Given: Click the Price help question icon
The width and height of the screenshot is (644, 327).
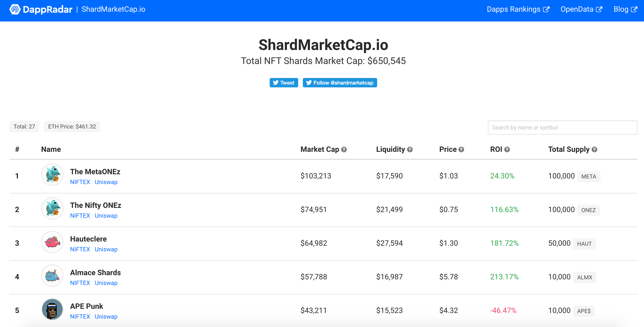Looking at the screenshot, I should (461, 149).
